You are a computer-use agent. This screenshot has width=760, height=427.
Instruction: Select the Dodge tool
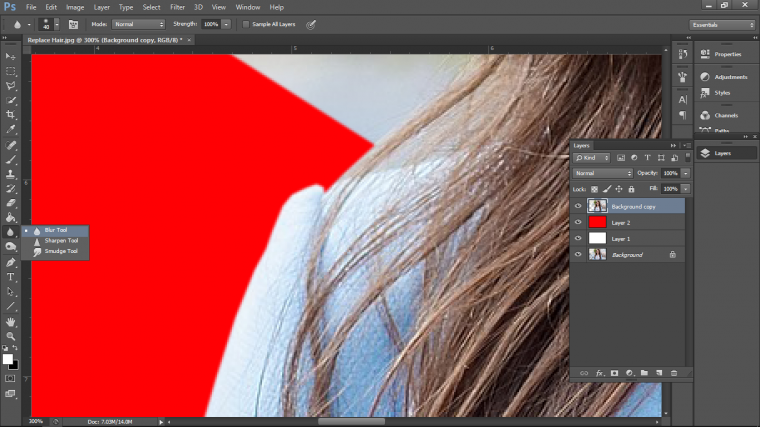coord(10,247)
